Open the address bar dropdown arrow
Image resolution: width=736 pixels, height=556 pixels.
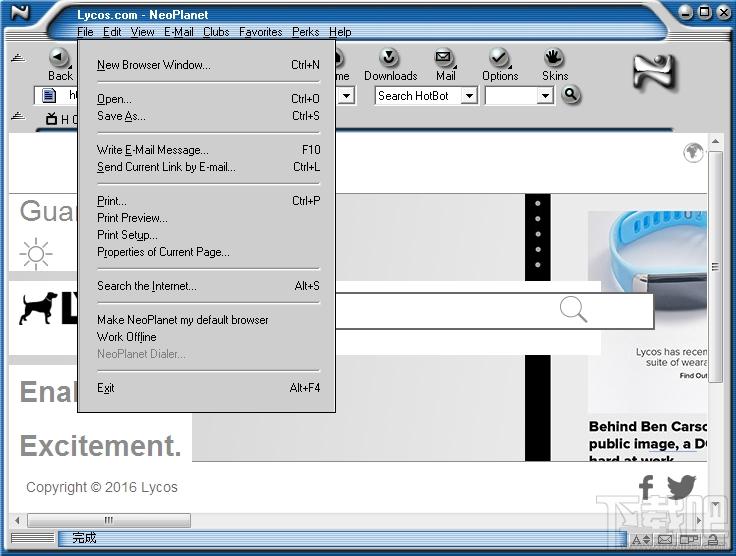coord(346,96)
